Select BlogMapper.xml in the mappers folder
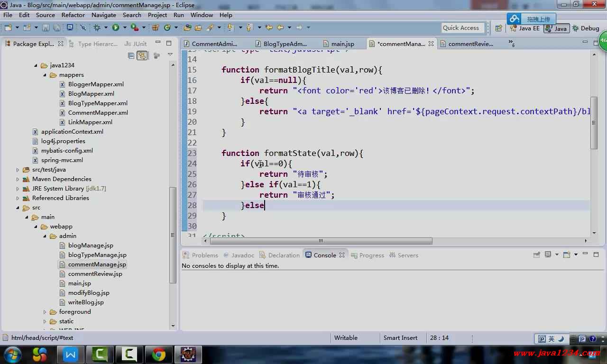This screenshot has width=607, height=364. 91,94
